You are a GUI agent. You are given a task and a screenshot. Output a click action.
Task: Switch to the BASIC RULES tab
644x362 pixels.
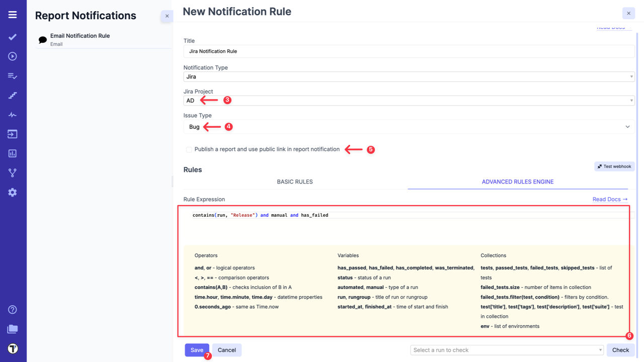click(294, 182)
